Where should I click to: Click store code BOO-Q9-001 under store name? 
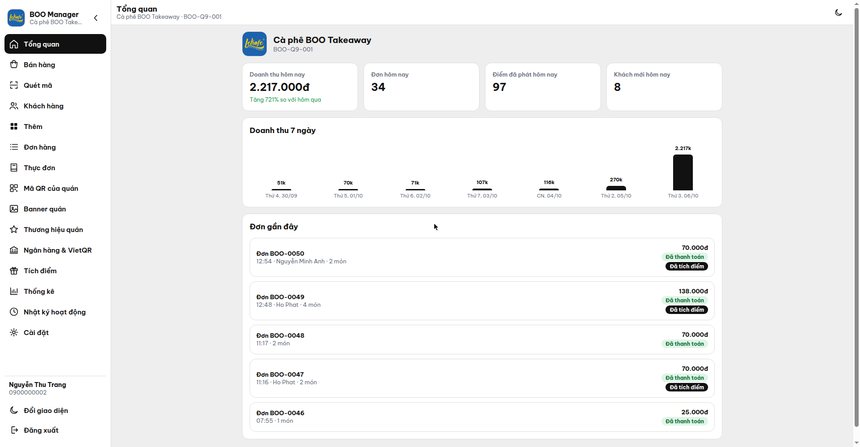[293, 49]
